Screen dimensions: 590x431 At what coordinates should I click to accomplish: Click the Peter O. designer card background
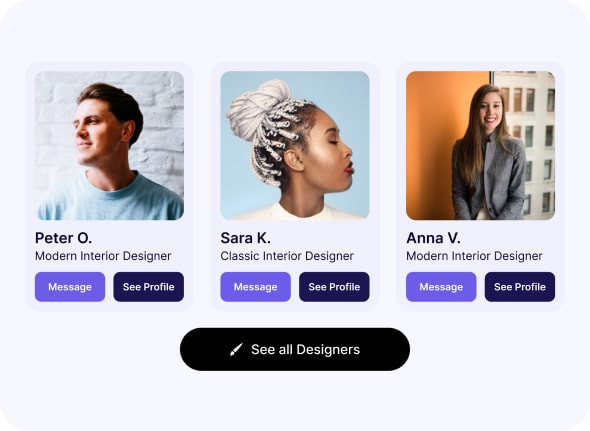pos(109,187)
